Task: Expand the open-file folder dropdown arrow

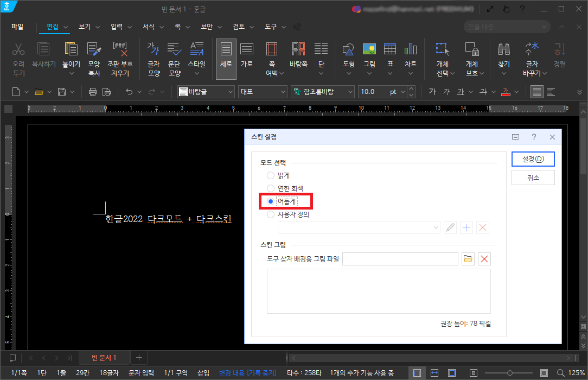Action: click(49, 92)
